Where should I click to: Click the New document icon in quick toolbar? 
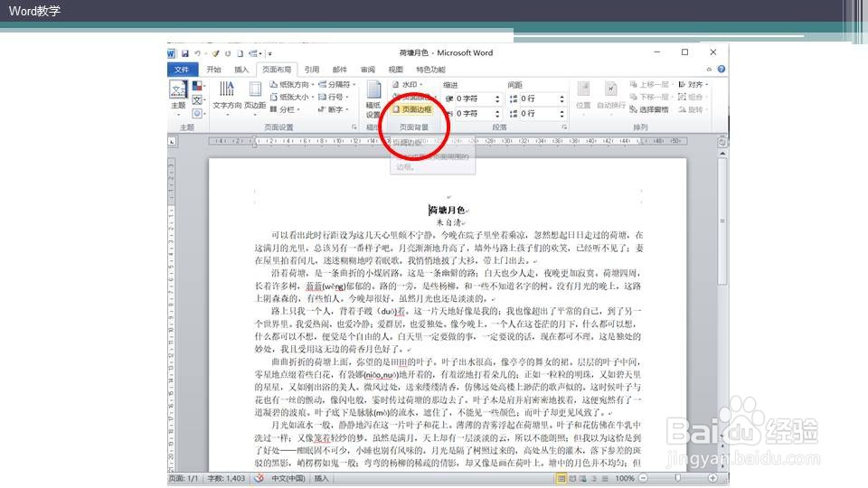[240, 53]
